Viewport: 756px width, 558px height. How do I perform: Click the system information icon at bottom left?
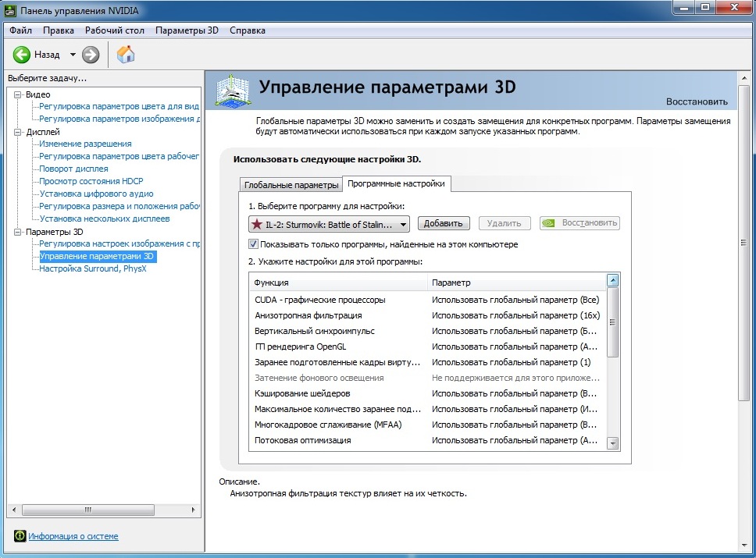click(19, 536)
